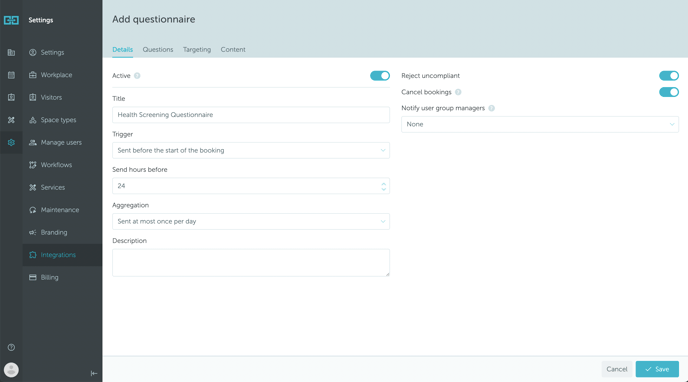688x382 pixels.
Task: Turn off the Cancel bookings toggle
Action: pos(669,92)
